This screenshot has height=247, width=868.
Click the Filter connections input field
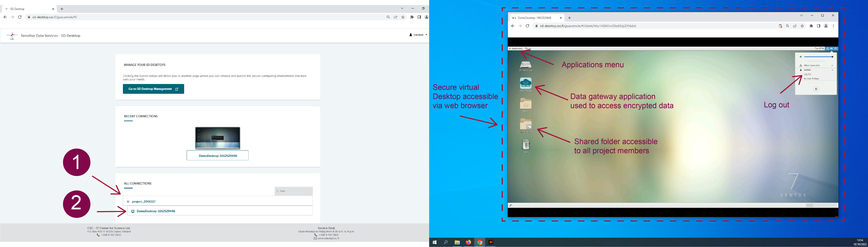[x=293, y=191]
